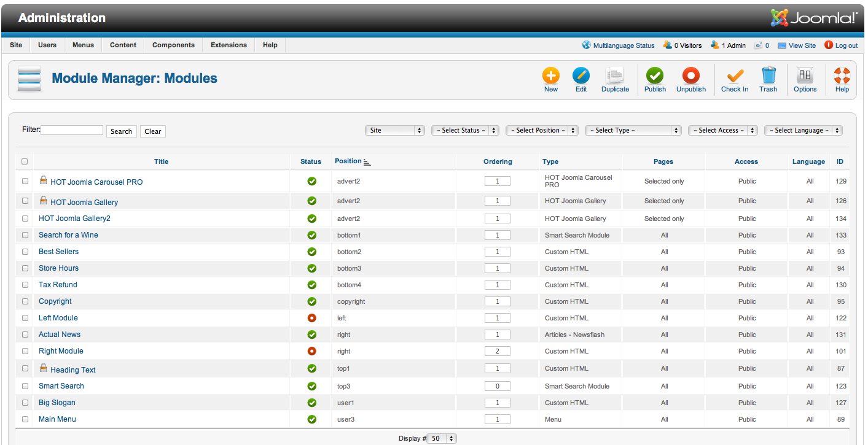Click green status icon for Main Menu
Viewport: 868px width, 445px height.
coord(311,419)
